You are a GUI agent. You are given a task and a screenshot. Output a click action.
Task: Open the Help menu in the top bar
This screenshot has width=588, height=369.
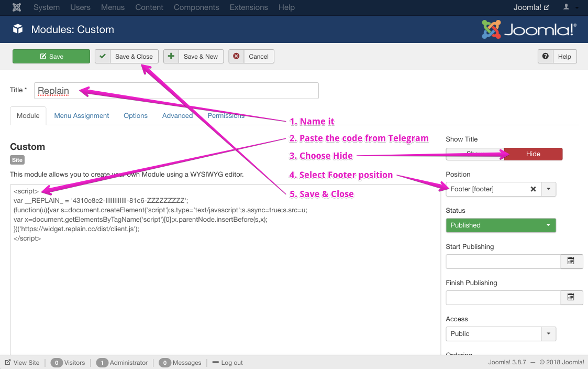[286, 7]
